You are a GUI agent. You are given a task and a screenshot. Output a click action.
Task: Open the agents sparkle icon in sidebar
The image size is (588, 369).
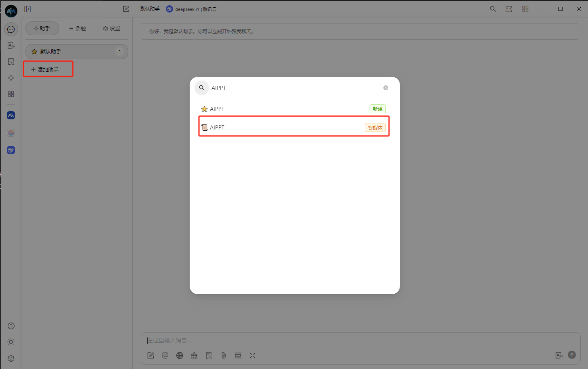(11, 78)
